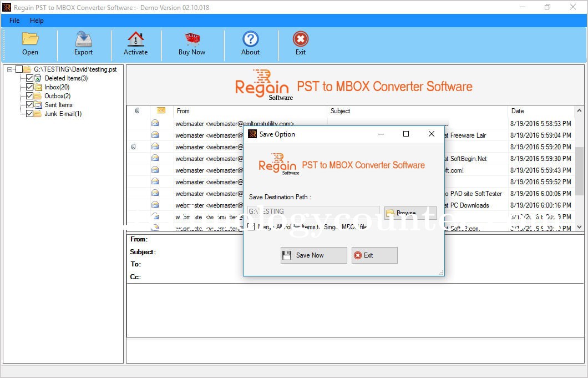Open the File menu
This screenshot has width=588, height=378.
(x=14, y=21)
